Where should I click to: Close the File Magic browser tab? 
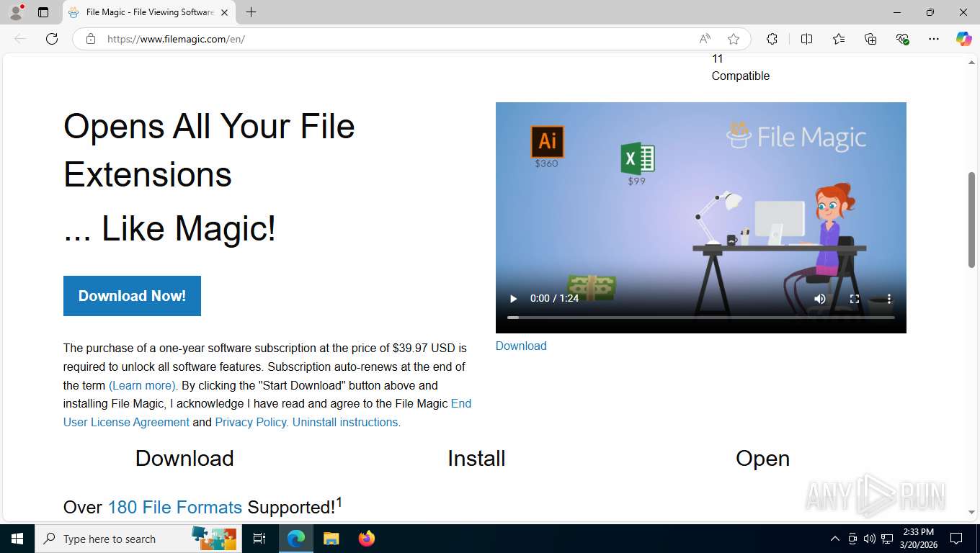pos(224,12)
